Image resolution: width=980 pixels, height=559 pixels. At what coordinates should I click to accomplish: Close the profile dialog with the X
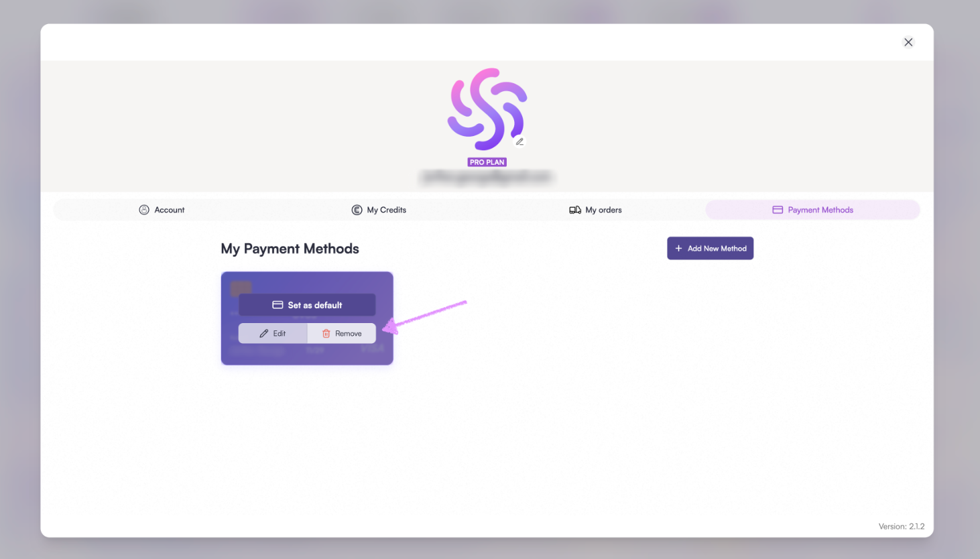click(x=908, y=42)
